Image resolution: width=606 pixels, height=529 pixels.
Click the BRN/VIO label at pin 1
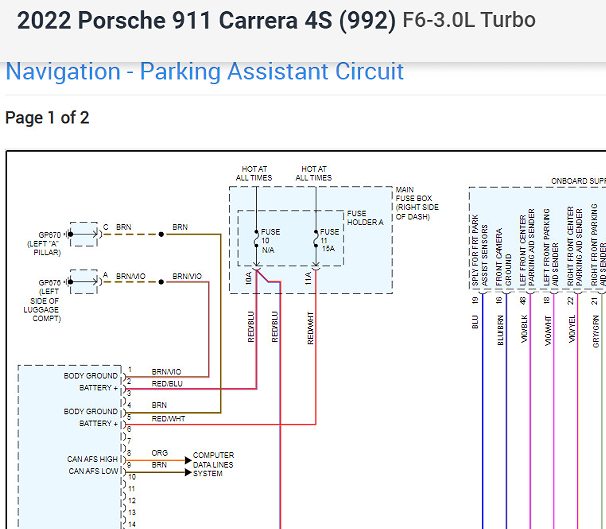tap(166, 372)
